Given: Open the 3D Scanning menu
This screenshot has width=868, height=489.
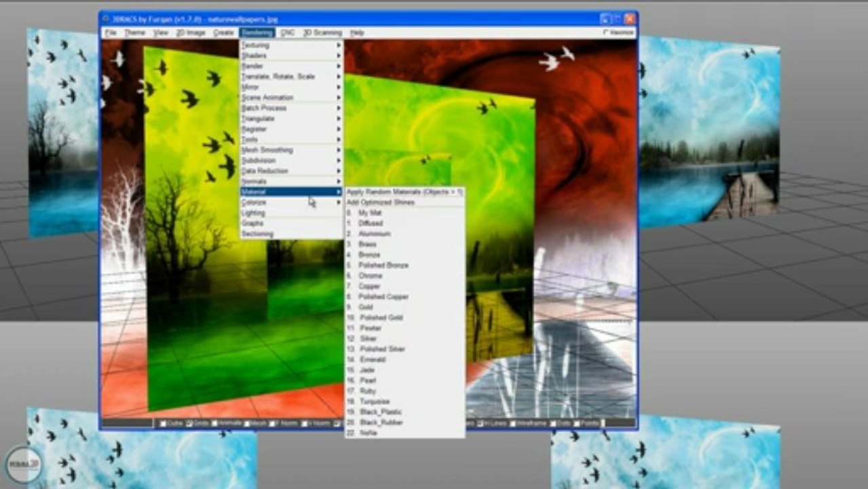Looking at the screenshot, I should 322,33.
